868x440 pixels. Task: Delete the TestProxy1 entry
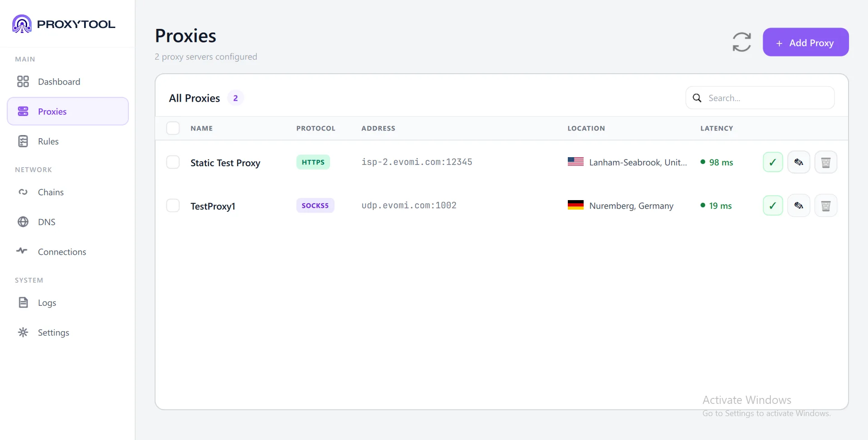826,206
